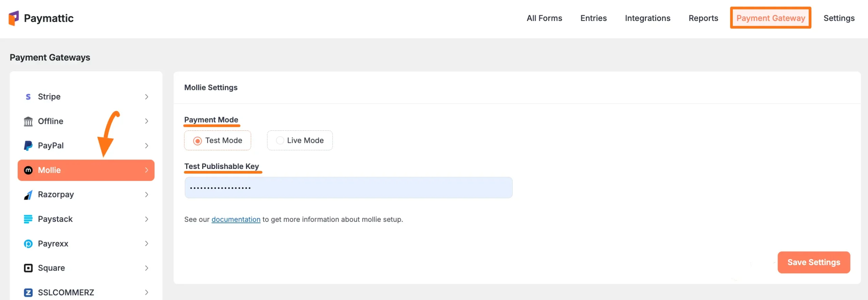868x300 pixels.
Task: Click the Paymattic logo icon
Action: pyautogui.click(x=14, y=18)
